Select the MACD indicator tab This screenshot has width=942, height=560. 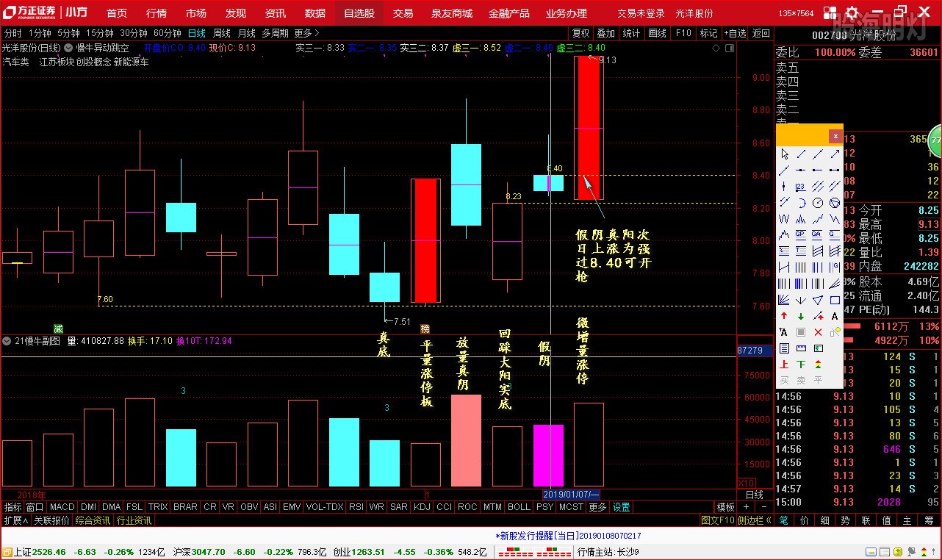[x=62, y=507]
